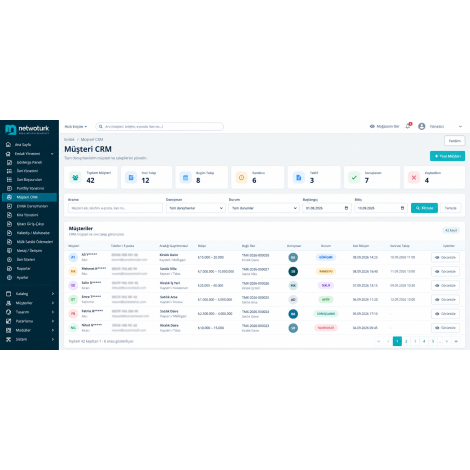Click the Yeni Talep 12 card icon
470x470 pixels.
[x=131, y=177]
